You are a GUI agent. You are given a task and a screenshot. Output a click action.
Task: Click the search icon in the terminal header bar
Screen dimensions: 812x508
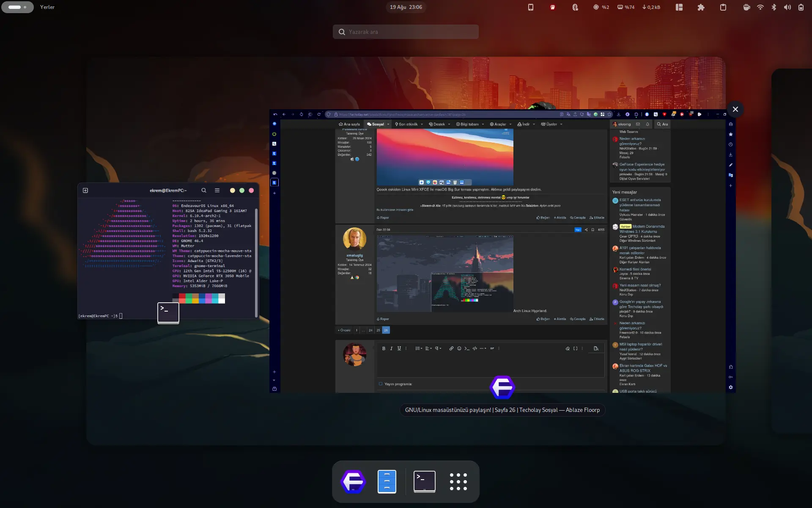[x=204, y=190]
